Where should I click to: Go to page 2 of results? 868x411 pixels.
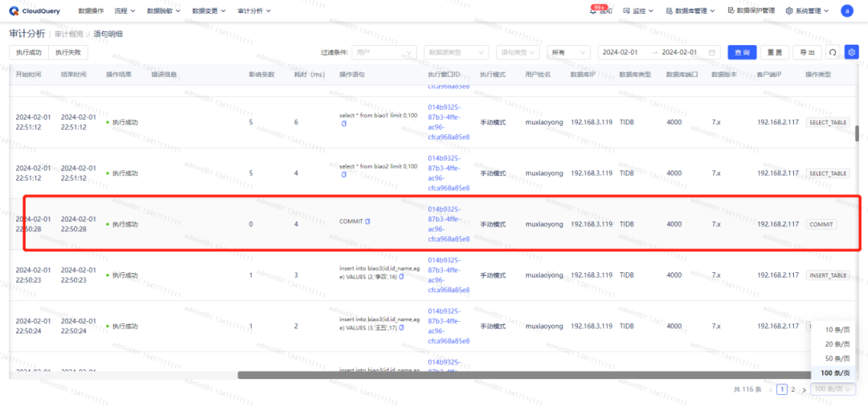pyautogui.click(x=792, y=389)
